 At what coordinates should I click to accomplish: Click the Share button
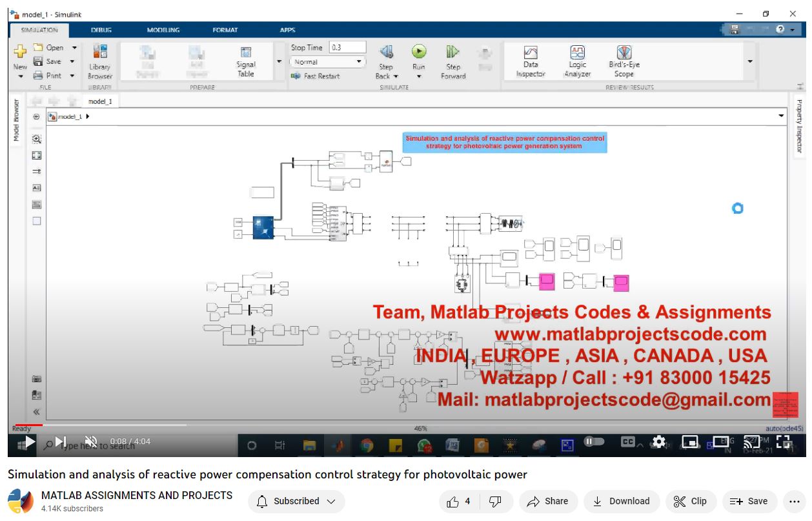tap(547, 501)
